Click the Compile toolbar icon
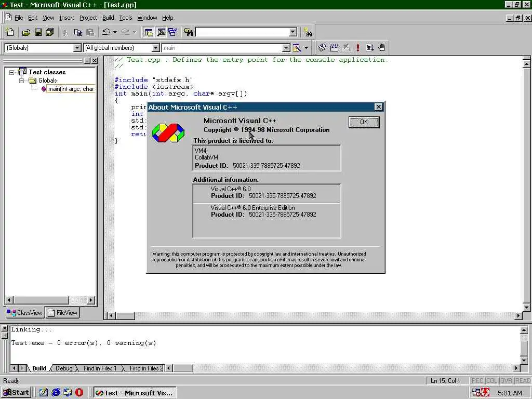Screen dimensions: 532x399 (x=322, y=48)
